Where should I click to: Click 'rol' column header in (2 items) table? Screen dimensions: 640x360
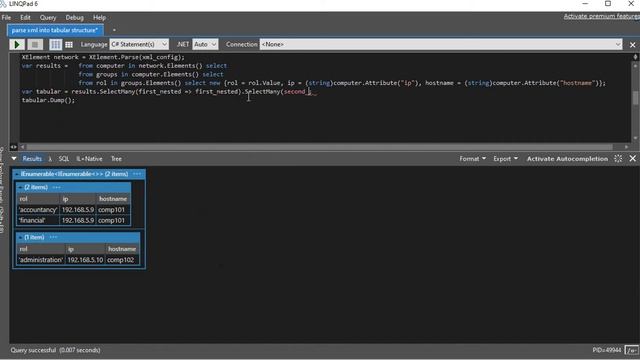coord(38,199)
